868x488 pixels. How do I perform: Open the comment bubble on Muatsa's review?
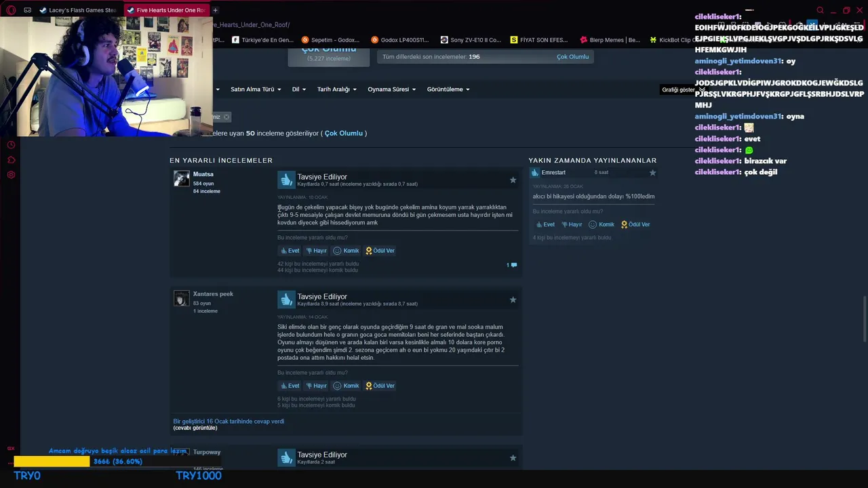(x=512, y=265)
